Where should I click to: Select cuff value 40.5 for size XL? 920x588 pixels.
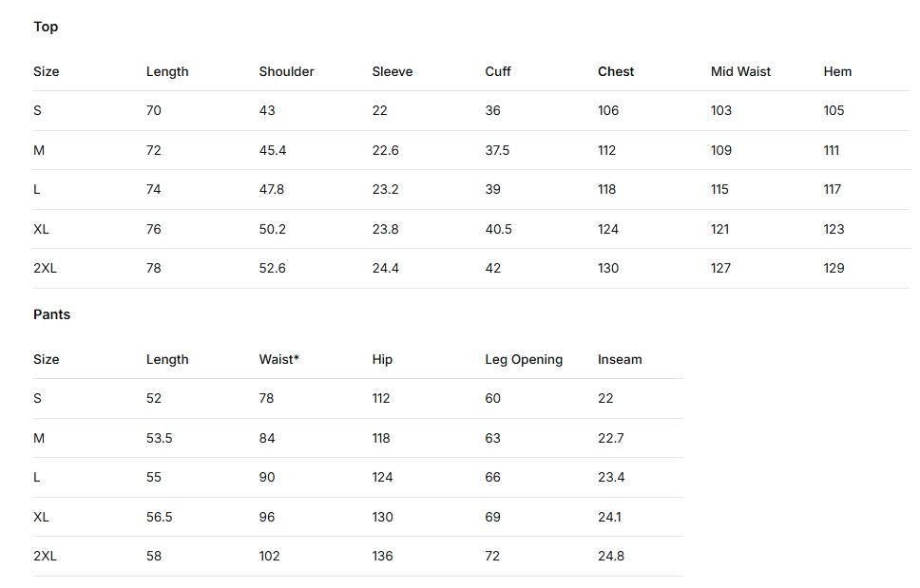[x=498, y=229]
